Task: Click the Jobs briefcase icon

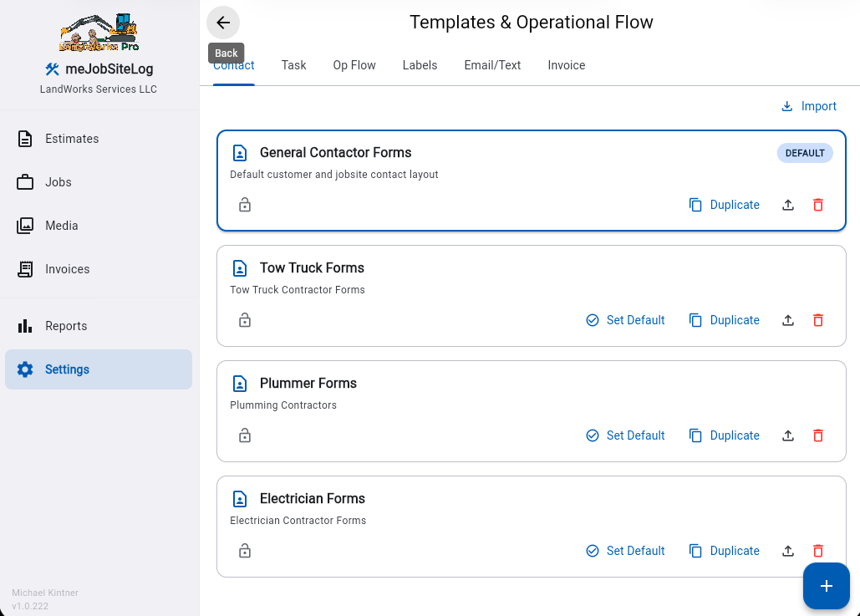Action: (x=25, y=182)
